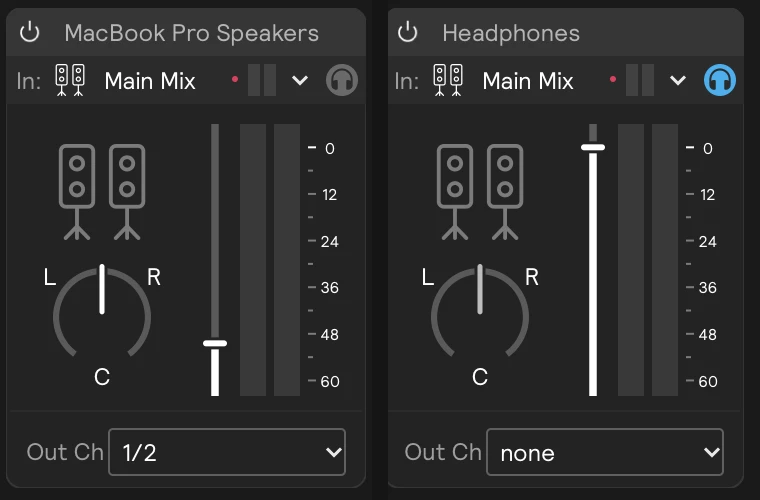Enable headphone cue on MacBook Pro Speakers
Viewport: 760px width, 500px height.
(x=342, y=80)
